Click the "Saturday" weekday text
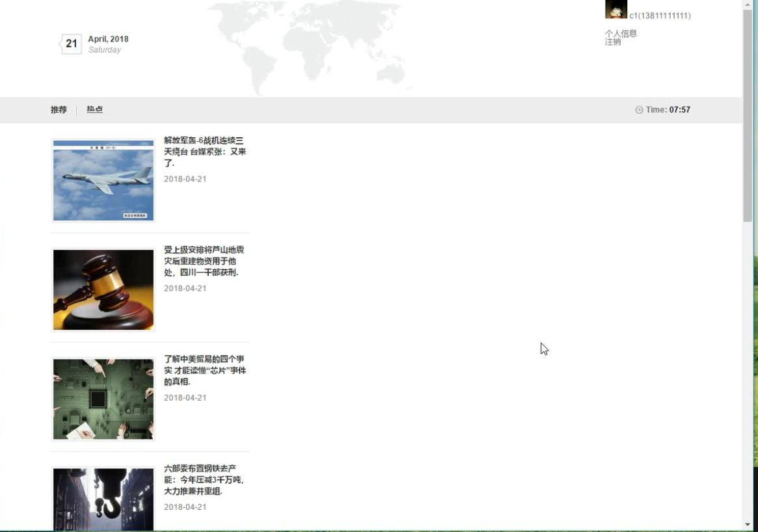The height and width of the screenshot is (532, 758). (104, 50)
